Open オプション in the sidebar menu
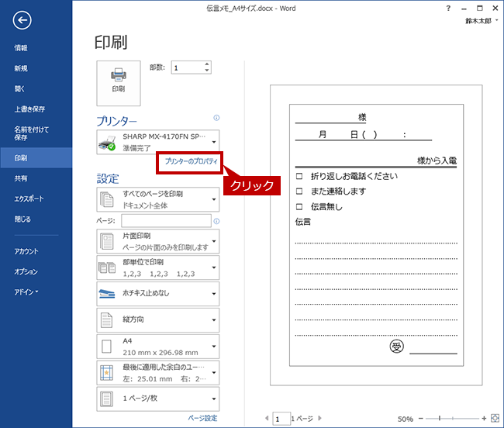The height and width of the screenshot is (428, 504). (x=26, y=271)
